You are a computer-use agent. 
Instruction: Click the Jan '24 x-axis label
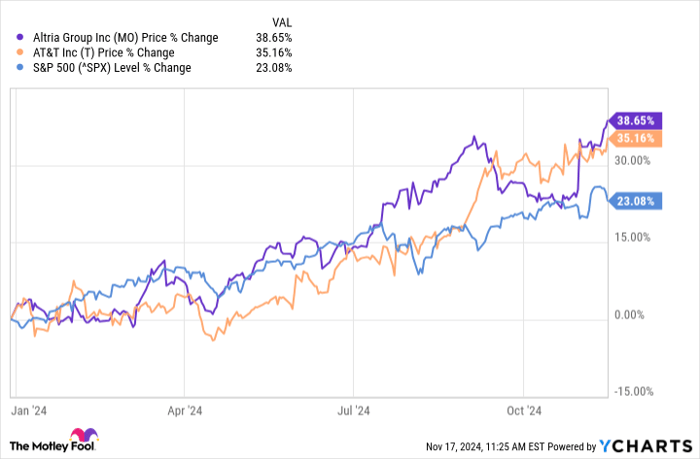pos(30,409)
